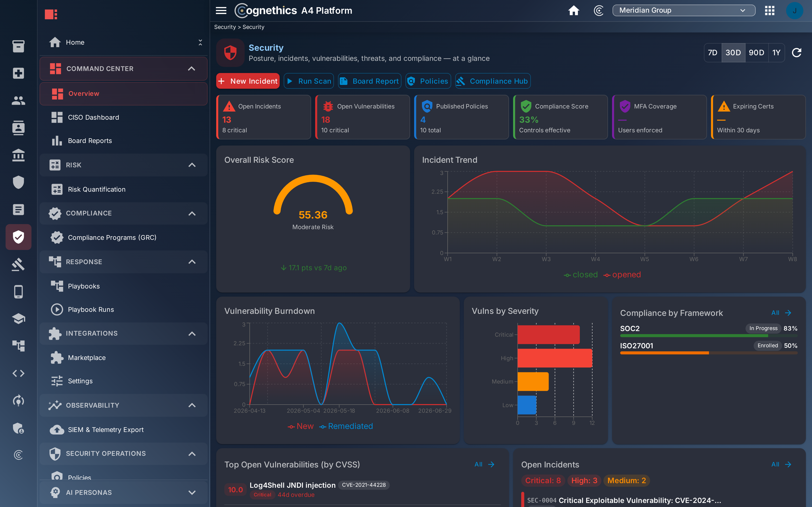Image resolution: width=812 pixels, height=507 pixels.
Task: Toggle Remediated series in Burndown legend
Action: (x=346, y=426)
